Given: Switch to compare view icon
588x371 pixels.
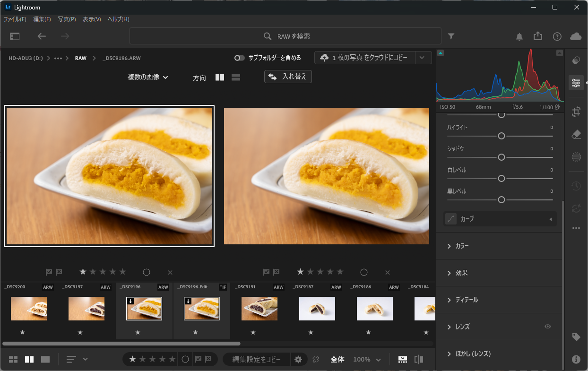Looking at the screenshot, I should pos(29,359).
